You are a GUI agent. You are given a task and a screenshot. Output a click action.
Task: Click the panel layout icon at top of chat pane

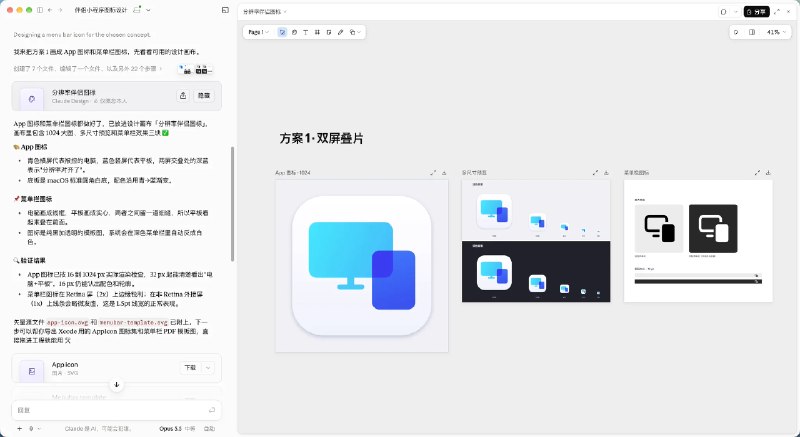(226, 10)
